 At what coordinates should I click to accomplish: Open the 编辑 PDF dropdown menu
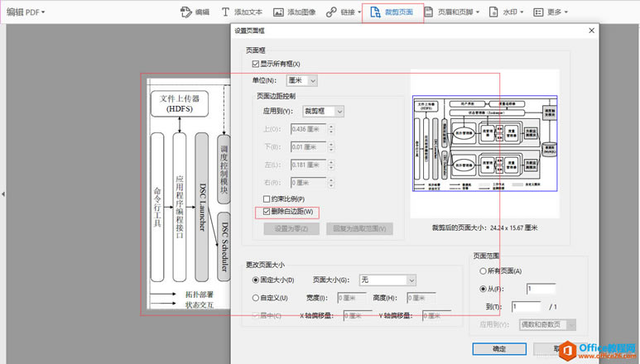(x=26, y=12)
